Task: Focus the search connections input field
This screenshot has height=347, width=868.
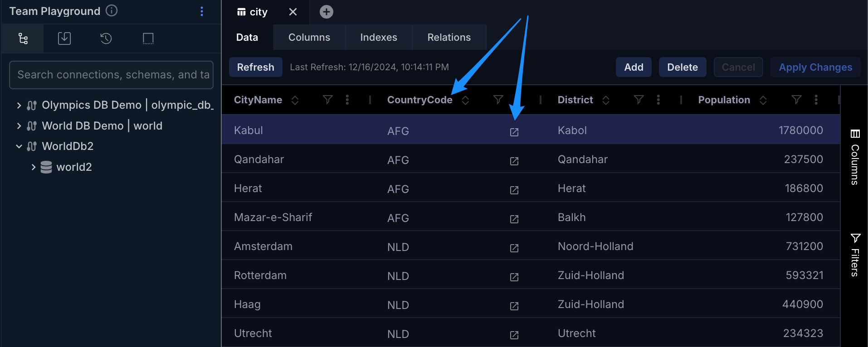Action: 111,75
